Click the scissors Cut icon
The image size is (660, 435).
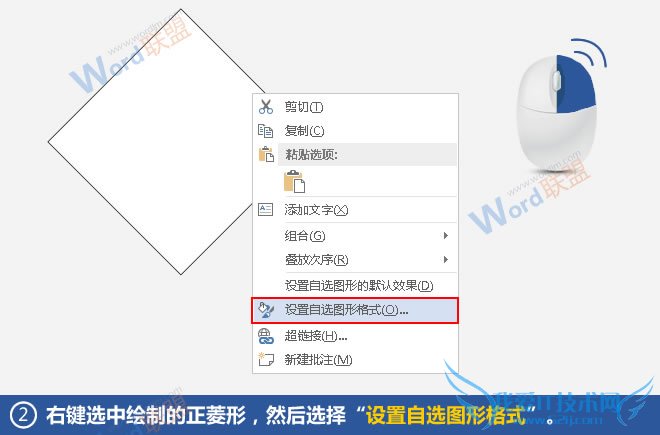266,107
